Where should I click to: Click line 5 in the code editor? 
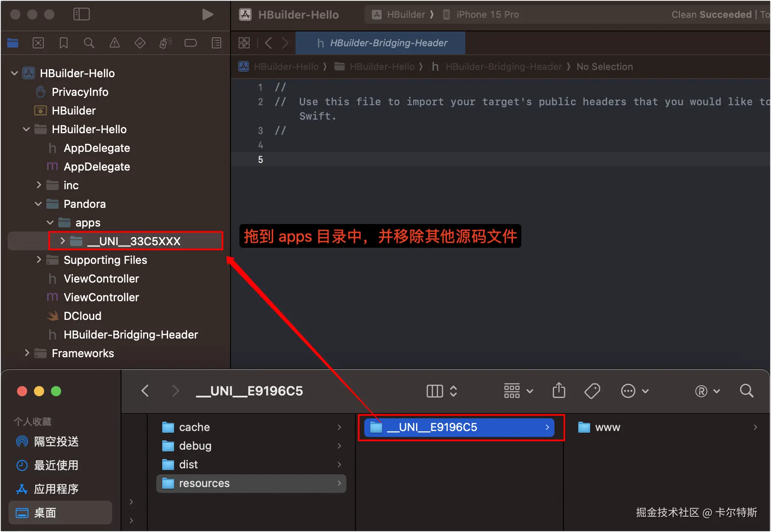pyautogui.click(x=501, y=160)
